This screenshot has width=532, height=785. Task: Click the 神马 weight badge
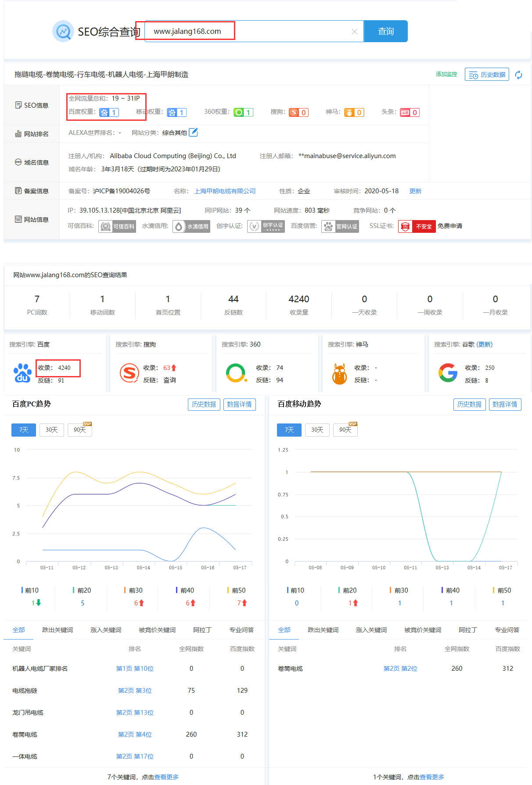pyautogui.click(x=354, y=112)
